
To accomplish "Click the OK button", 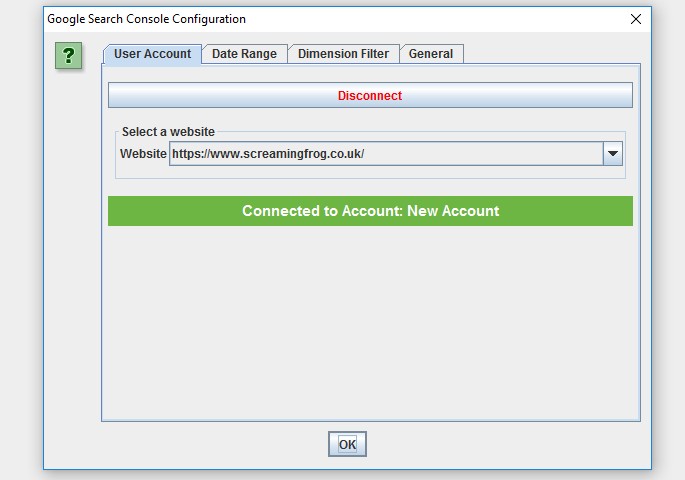I will click(347, 444).
